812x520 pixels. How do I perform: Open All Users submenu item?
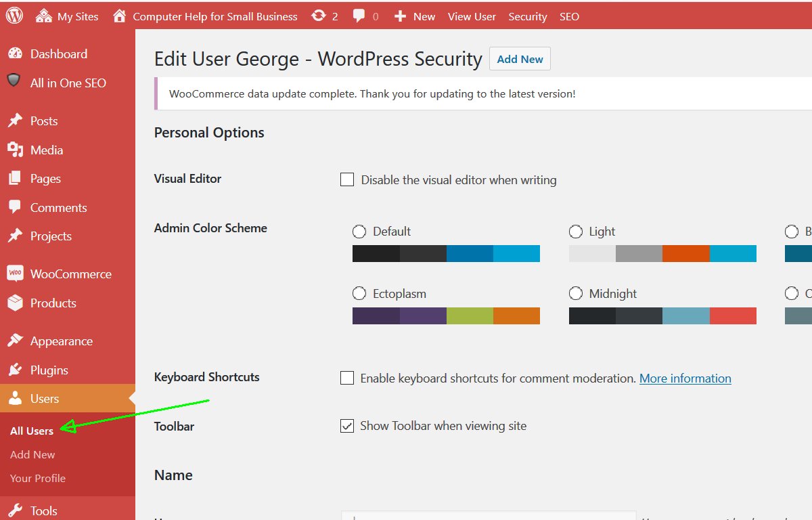click(x=32, y=431)
